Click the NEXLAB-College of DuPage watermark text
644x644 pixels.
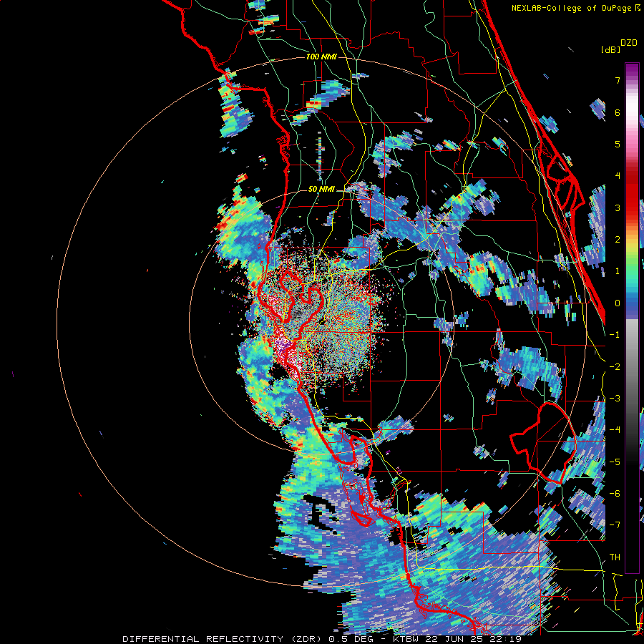click(x=575, y=8)
